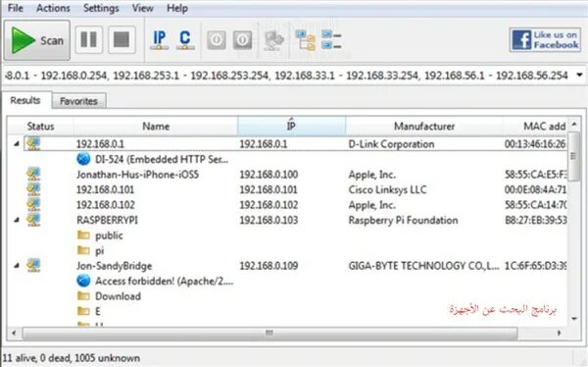The height and width of the screenshot is (367, 588).
Task: Click IP cell 192.168.0.103
Action: pyautogui.click(x=269, y=220)
